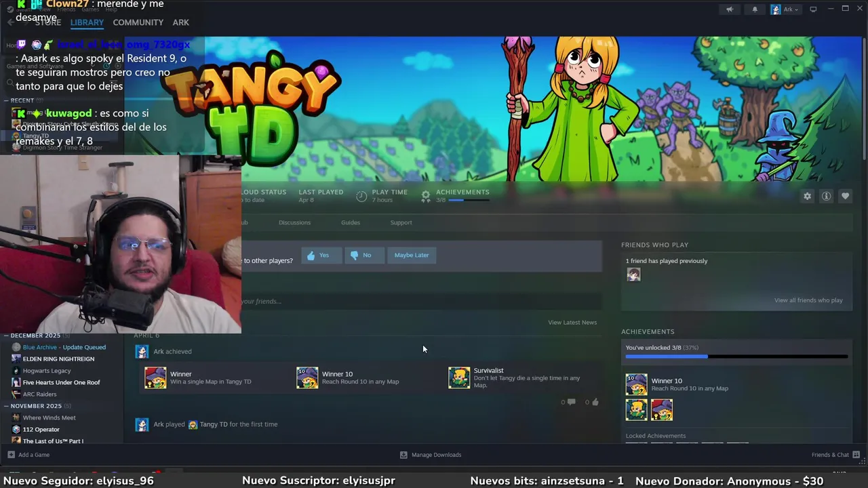Collapse the NOVEMBER 2025 group
Screen dimensions: 868x488
[6, 406]
